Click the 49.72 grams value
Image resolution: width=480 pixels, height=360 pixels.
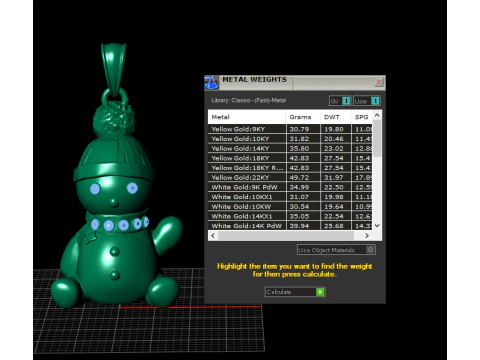[299, 177]
